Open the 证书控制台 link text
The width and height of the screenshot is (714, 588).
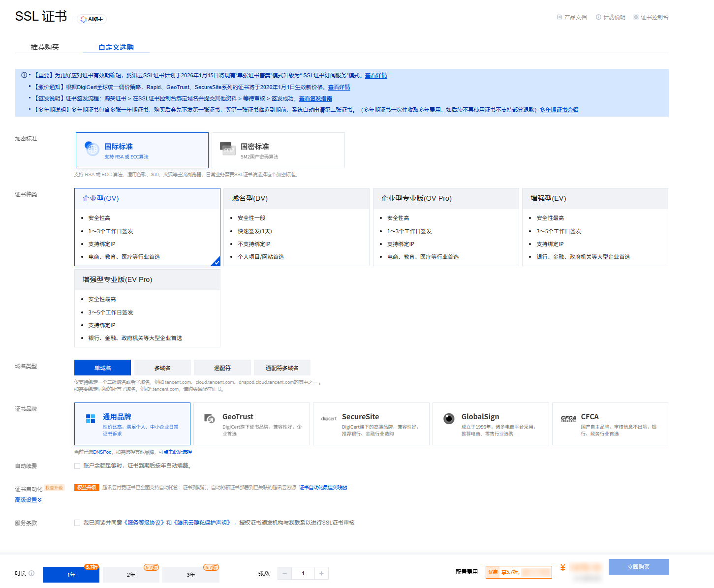pyautogui.click(x=654, y=17)
